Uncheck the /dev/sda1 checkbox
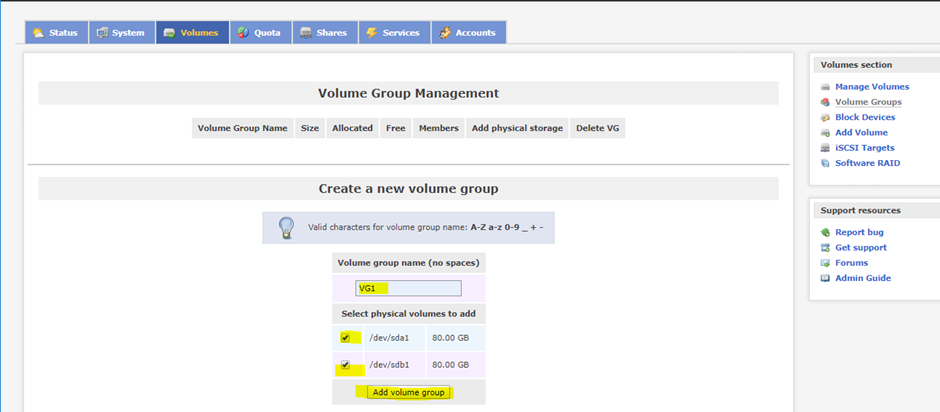 click(345, 338)
